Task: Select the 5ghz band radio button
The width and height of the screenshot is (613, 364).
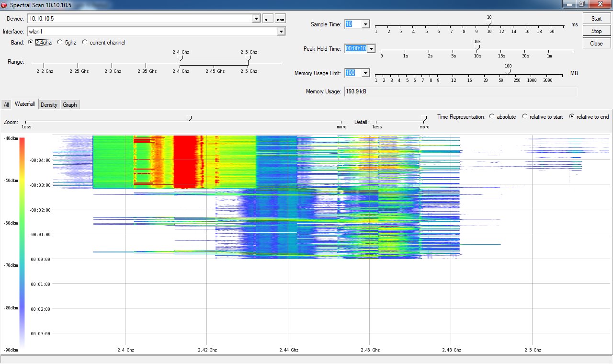Action: (x=59, y=42)
